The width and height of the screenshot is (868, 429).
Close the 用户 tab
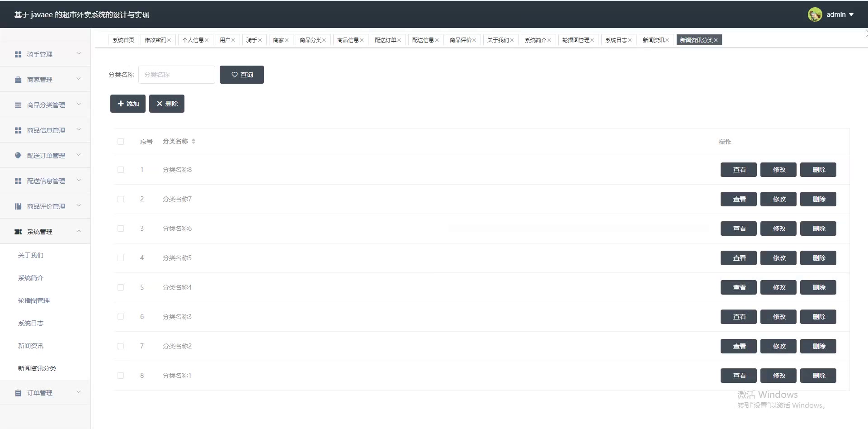pyautogui.click(x=233, y=40)
